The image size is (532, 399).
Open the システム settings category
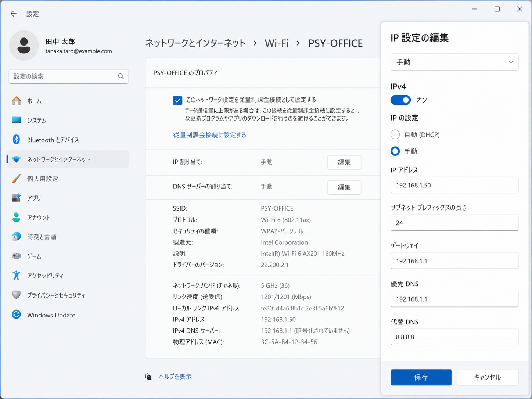coord(37,121)
